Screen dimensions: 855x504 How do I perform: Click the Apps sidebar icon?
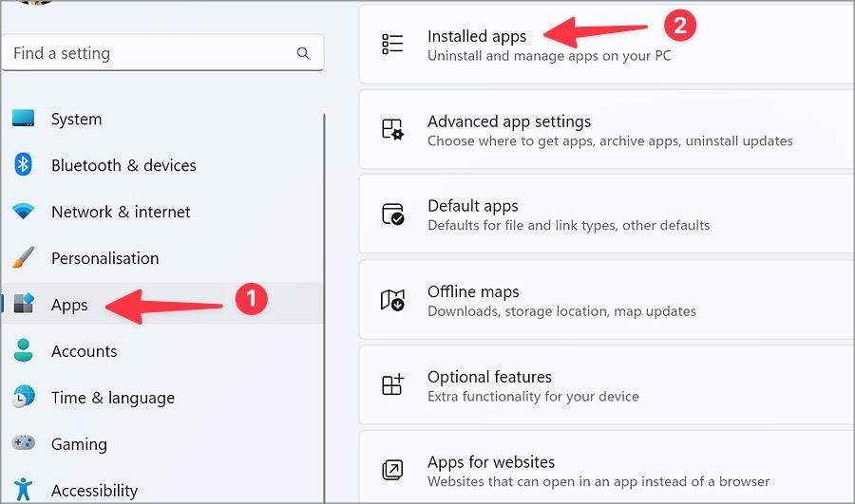(24, 304)
